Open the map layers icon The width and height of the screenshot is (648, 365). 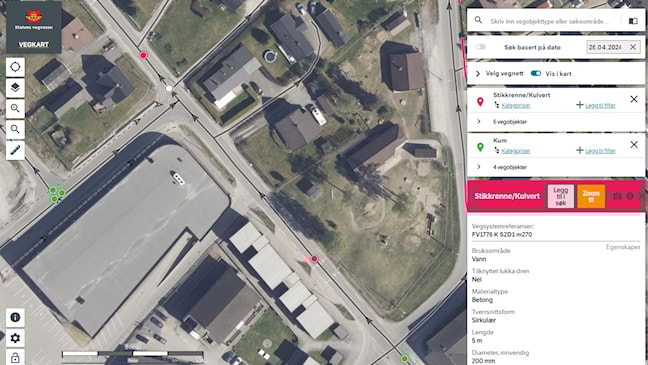(15, 88)
